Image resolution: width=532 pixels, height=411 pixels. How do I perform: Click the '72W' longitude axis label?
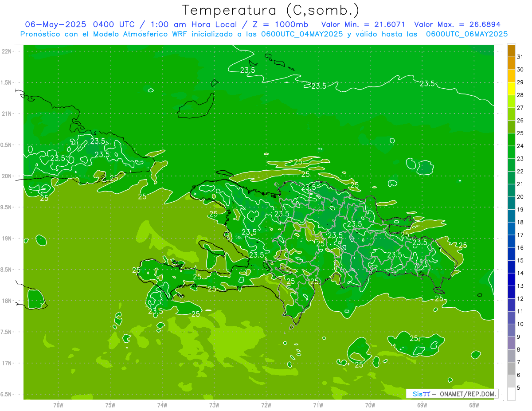point(266,405)
